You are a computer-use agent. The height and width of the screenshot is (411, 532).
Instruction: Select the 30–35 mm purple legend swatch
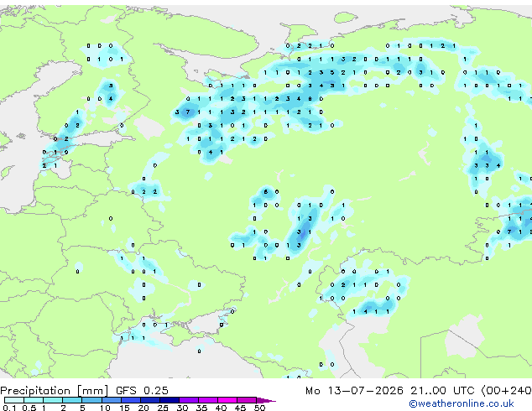(x=189, y=400)
